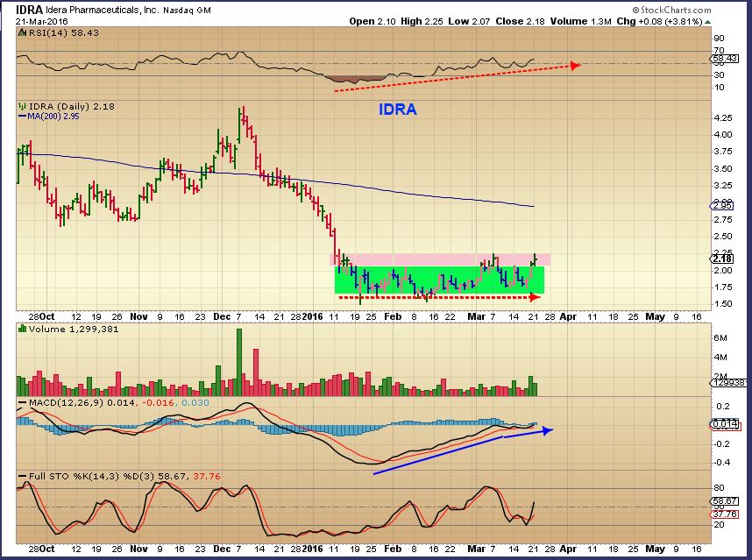Click the blue 0.030 MACD histogram value
752x560 pixels.
pyautogui.click(x=194, y=403)
